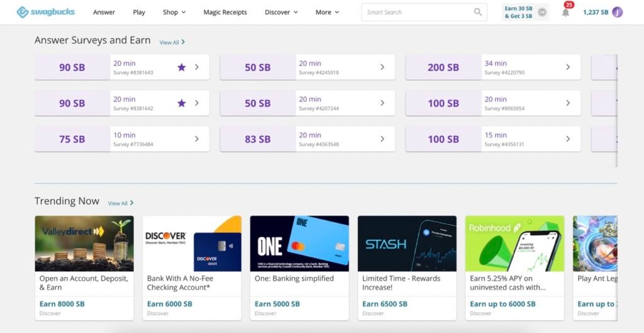This screenshot has width=644, height=333.
Task: Select the 75 SB 10 min survey
Action: pyautogui.click(x=122, y=139)
